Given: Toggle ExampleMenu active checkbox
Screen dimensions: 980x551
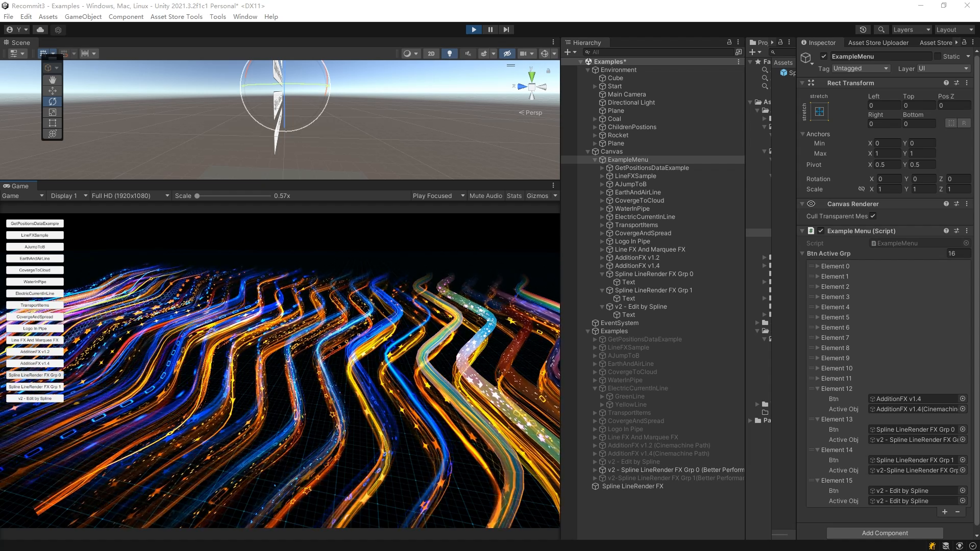Looking at the screenshot, I should (823, 57).
